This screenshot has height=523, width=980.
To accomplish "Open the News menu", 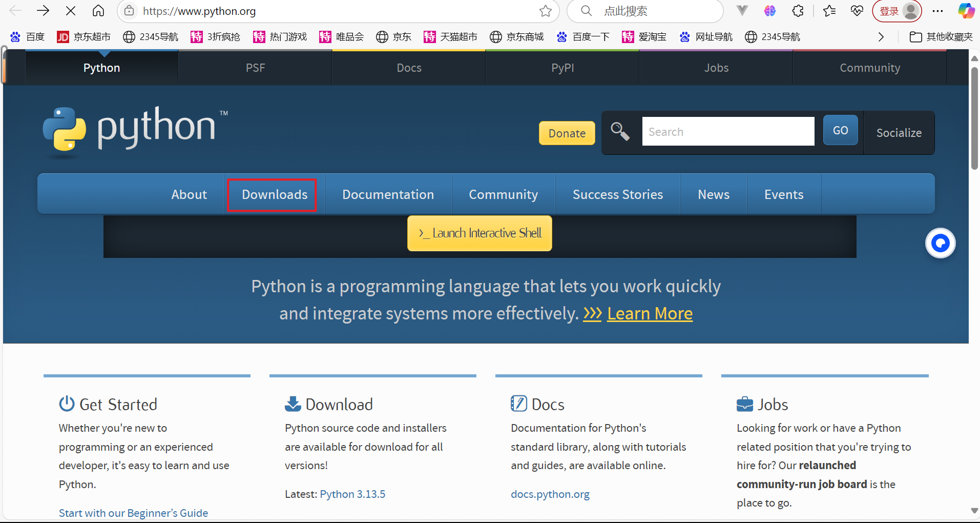I will point(714,194).
